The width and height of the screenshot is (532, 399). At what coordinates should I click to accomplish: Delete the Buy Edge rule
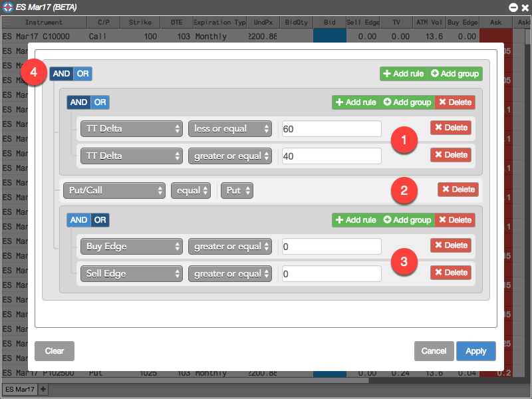(x=451, y=245)
